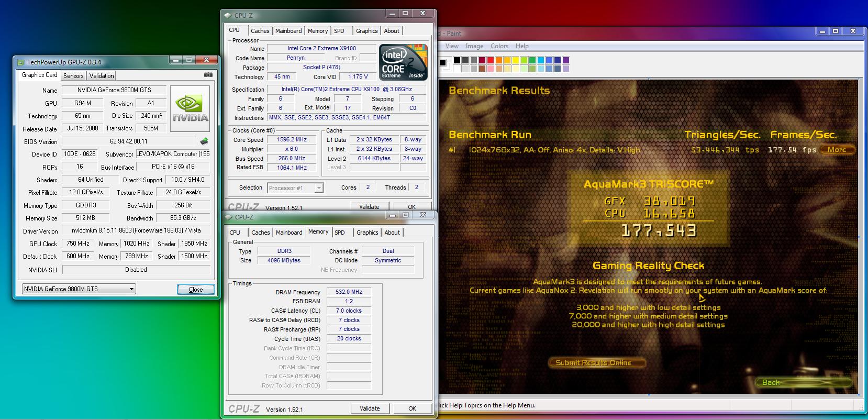The width and height of the screenshot is (868, 420).
Task: Click the GPU Name field in GPU-Z
Action: (114, 90)
